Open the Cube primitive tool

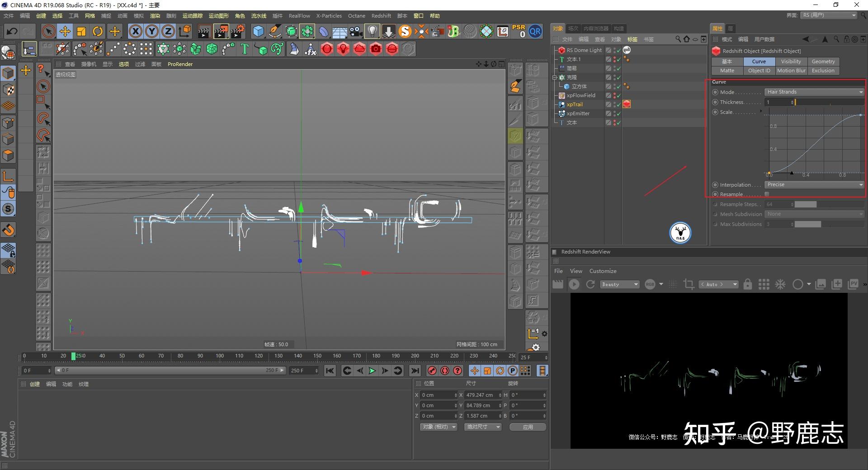pos(258,31)
